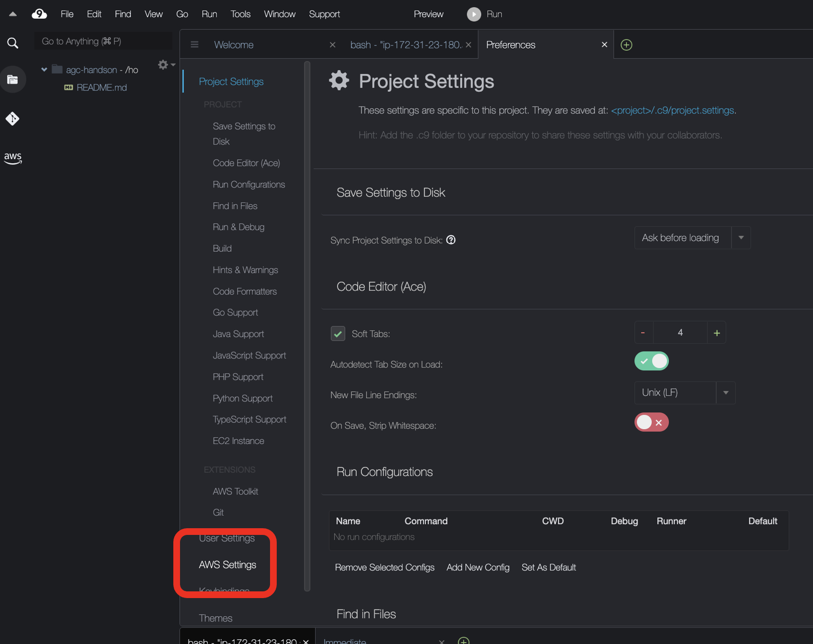
Task: Open AWS Toolkit extension settings
Action: click(235, 491)
